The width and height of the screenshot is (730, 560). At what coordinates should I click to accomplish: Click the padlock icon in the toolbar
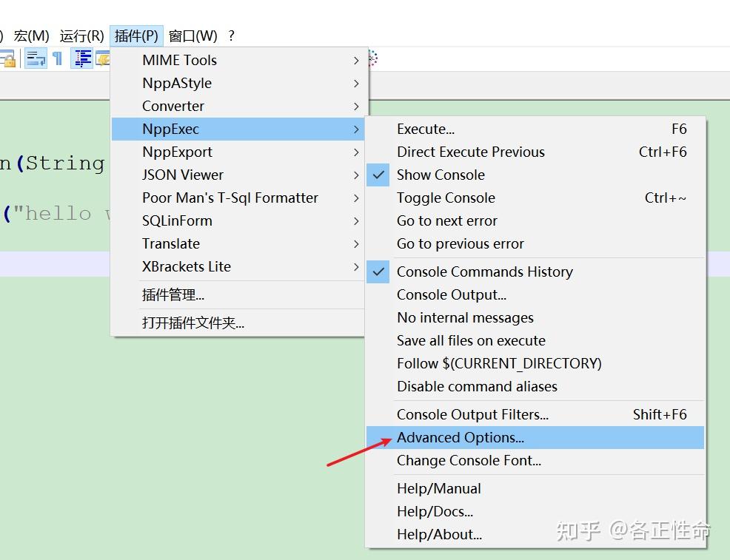pos(8,59)
